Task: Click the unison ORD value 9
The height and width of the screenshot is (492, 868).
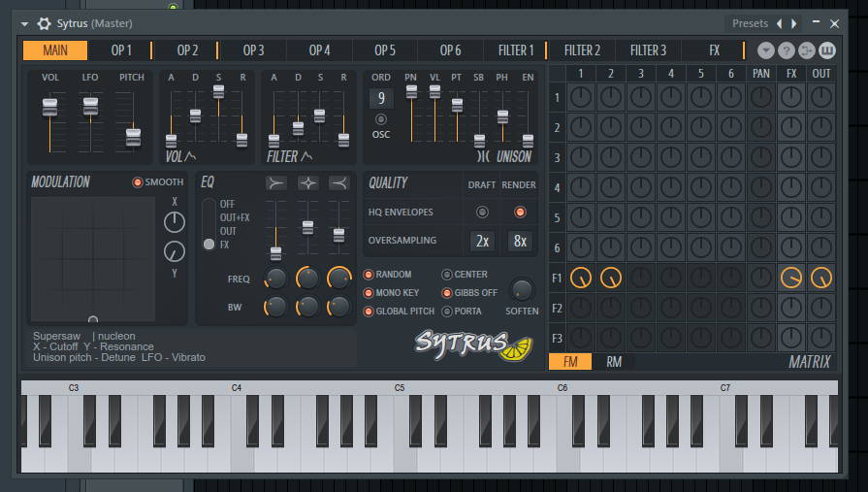Action: (x=381, y=99)
